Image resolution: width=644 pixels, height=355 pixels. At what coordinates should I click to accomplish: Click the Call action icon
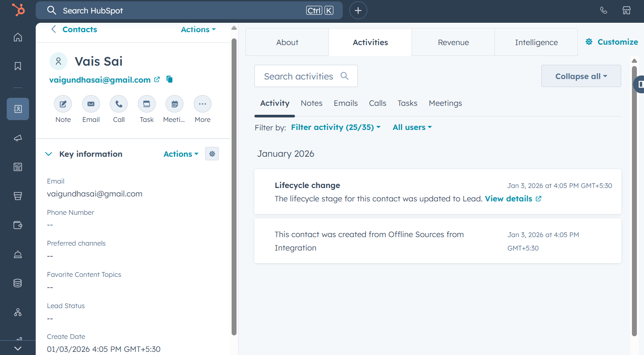pos(119,104)
